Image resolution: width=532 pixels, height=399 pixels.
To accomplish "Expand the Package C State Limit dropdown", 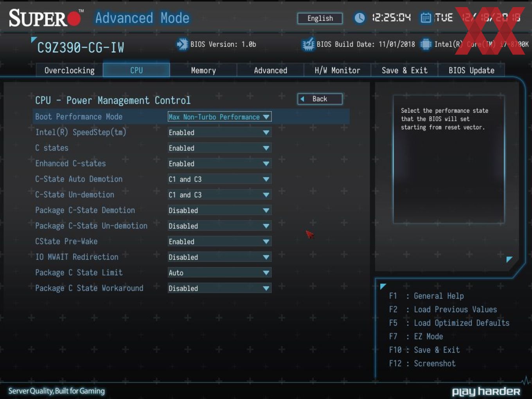I will [219, 273].
